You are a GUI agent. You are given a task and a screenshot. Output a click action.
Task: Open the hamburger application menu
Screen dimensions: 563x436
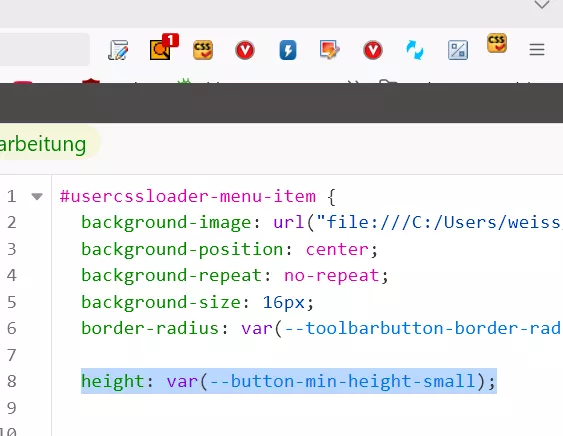point(537,50)
